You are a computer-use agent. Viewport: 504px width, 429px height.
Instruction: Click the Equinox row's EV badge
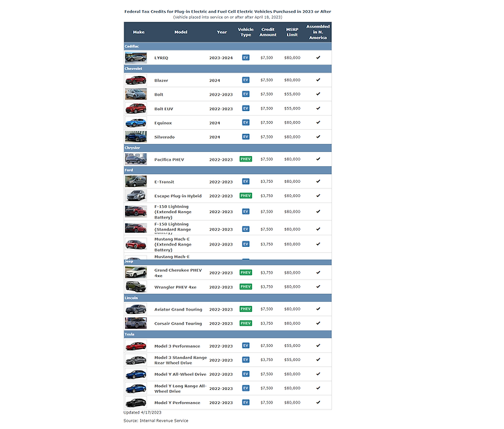click(x=245, y=122)
